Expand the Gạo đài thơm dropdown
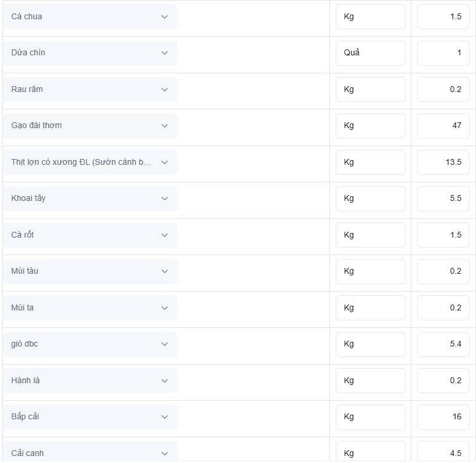This screenshot has width=476, height=463. [x=90, y=126]
